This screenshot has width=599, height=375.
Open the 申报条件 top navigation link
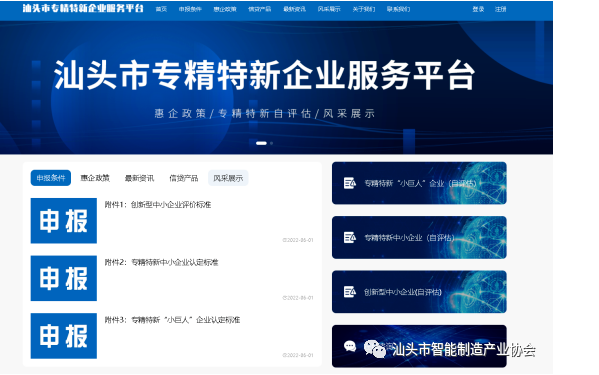point(190,9)
